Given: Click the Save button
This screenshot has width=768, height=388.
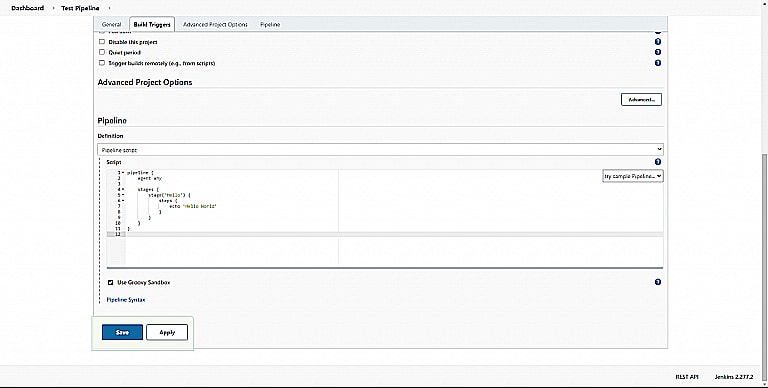Looking at the screenshot, I should (122, 332).
